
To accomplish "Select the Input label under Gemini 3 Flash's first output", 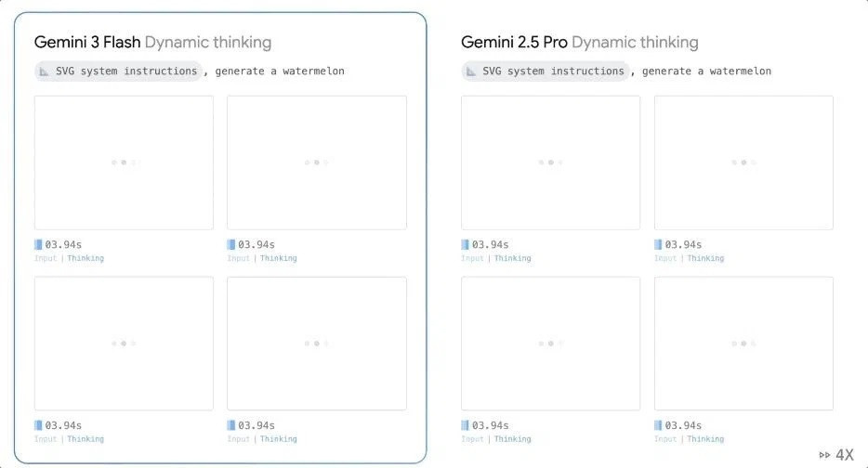I will click(46, 258).
